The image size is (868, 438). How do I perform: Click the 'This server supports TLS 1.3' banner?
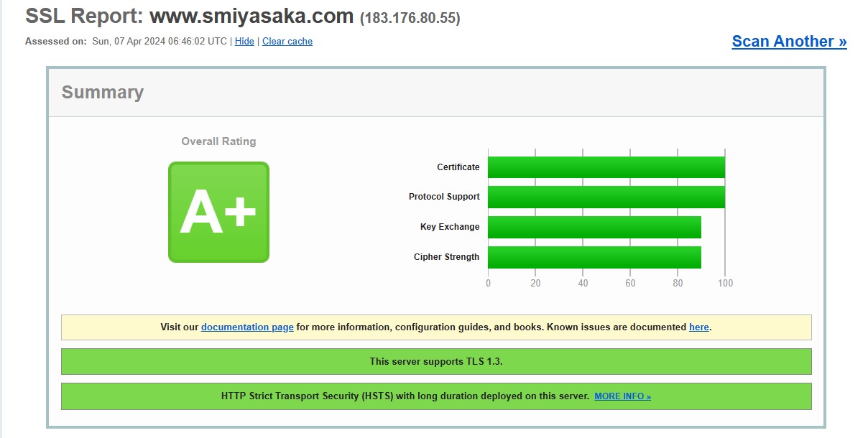coord(436,362)
